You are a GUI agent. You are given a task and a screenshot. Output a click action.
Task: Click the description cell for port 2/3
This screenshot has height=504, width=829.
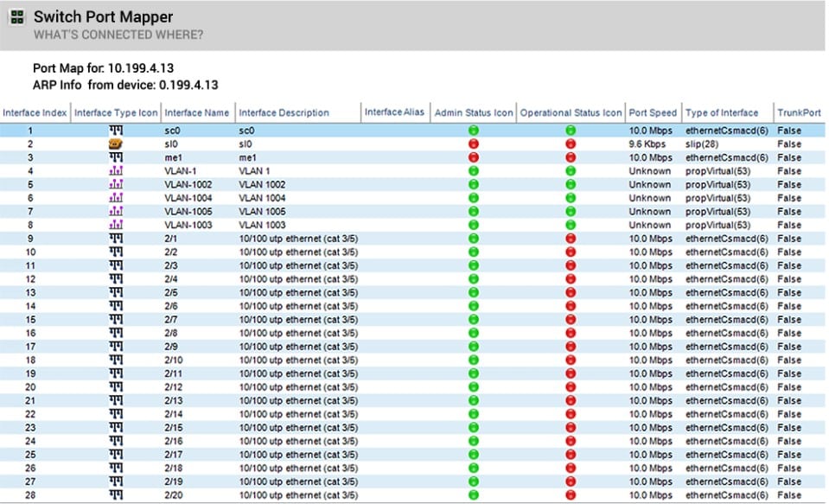click(x=298, y=265)
